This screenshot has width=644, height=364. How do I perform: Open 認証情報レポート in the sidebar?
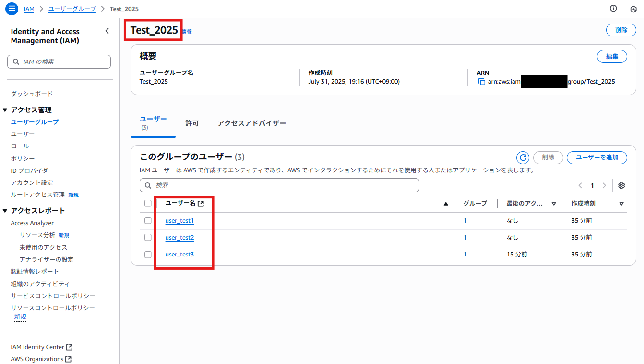(35, 271)
